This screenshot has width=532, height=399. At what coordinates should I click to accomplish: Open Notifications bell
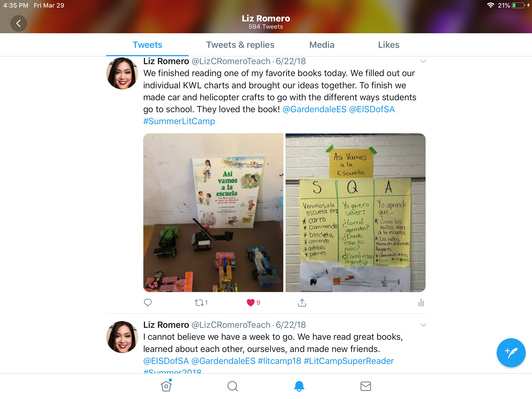pyautogui.click(x=299, y=386)
